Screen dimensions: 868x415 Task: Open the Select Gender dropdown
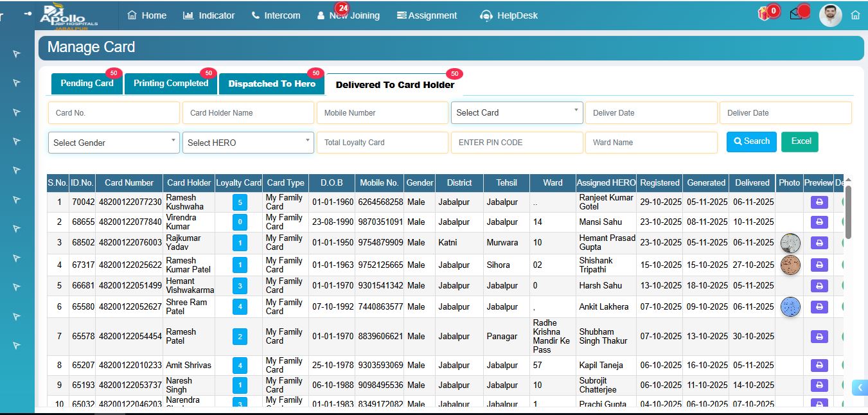click(114, 143)
